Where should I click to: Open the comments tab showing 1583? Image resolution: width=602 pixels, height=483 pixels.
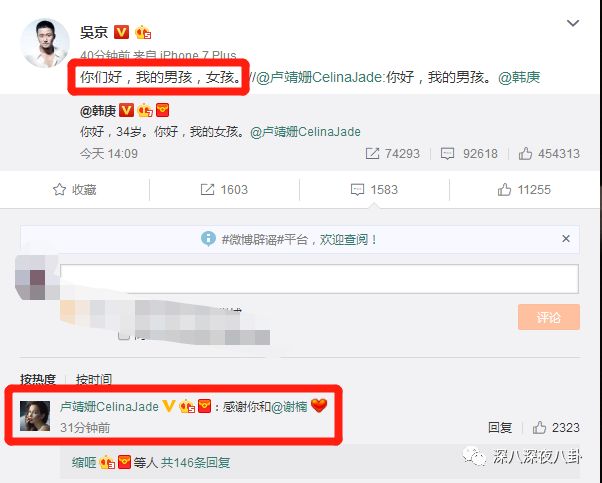click(x=374, y=189)
